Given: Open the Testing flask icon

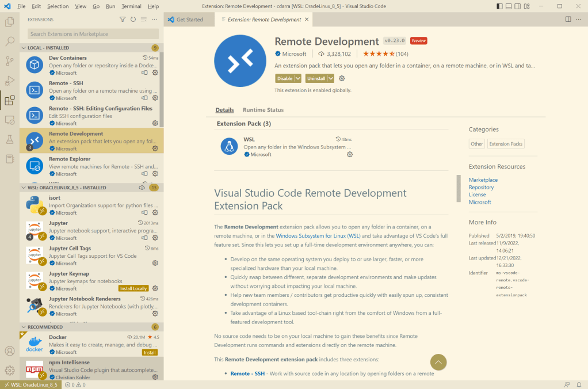Looking at the screenshot, I should point(9,139).
